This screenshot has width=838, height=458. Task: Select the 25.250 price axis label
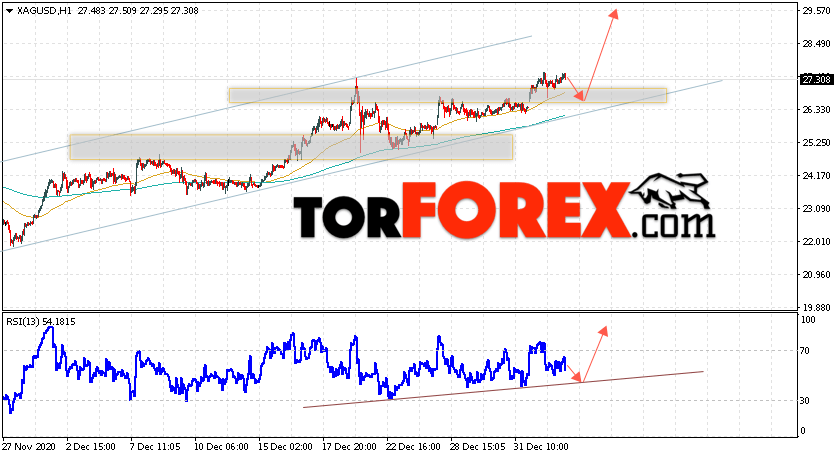pyautogui.click(x=816, y=143)
